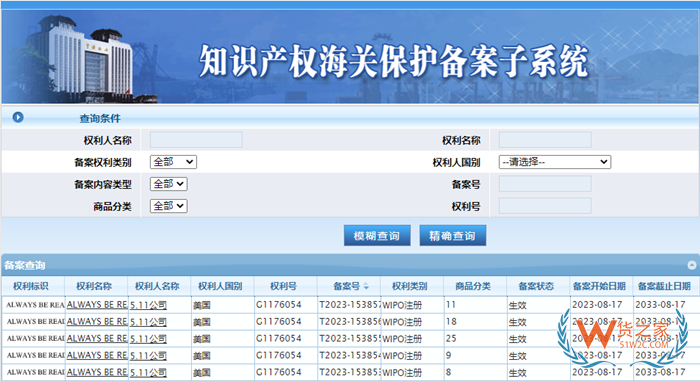The height and width of the screenshot is (381, 700).
Task: Click the 权利类别 column header
Action: tap(410, 286)
